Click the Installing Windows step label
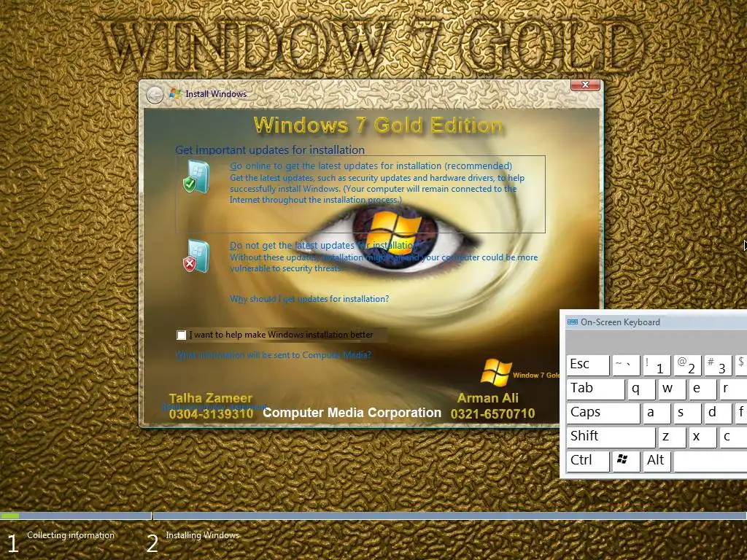The height and width of the screenshot is (560, 747). 203,535
